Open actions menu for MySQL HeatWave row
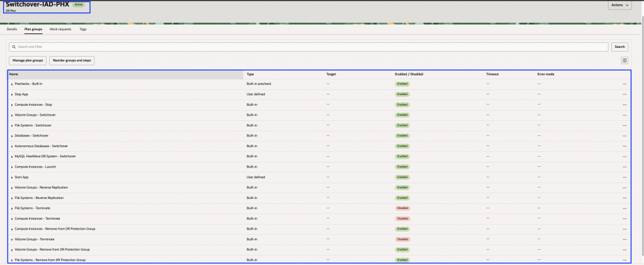 click(625, 157)
